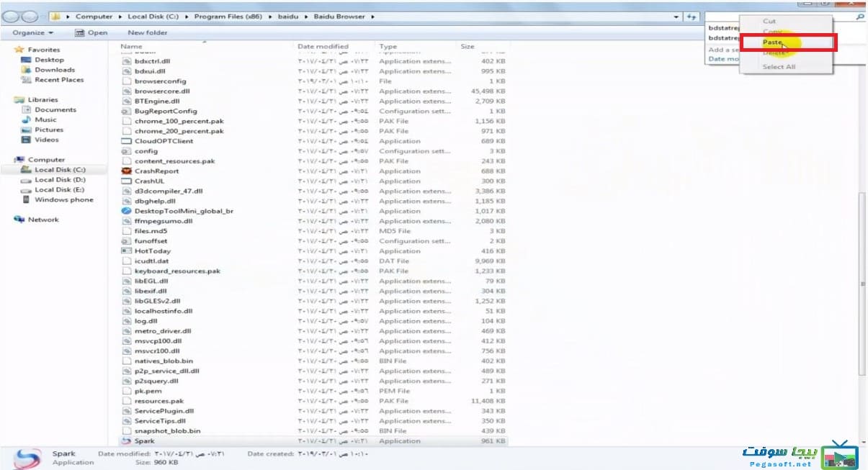Choose Cut from the context menu
Image resolution: width=868 pixels, height=470 pixels.
pos(769,22)
